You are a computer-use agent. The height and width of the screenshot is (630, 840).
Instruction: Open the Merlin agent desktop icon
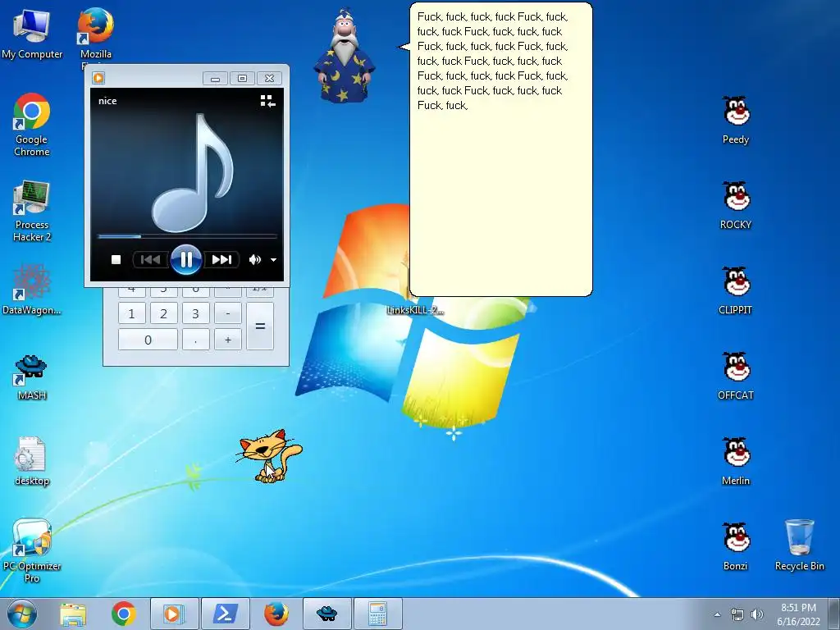pos(736,461)
